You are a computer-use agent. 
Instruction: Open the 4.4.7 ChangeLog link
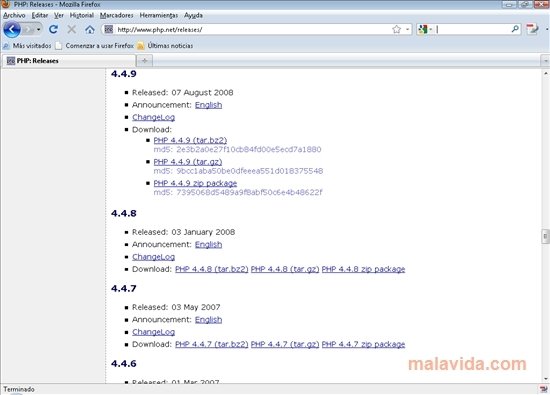point(153,332)
